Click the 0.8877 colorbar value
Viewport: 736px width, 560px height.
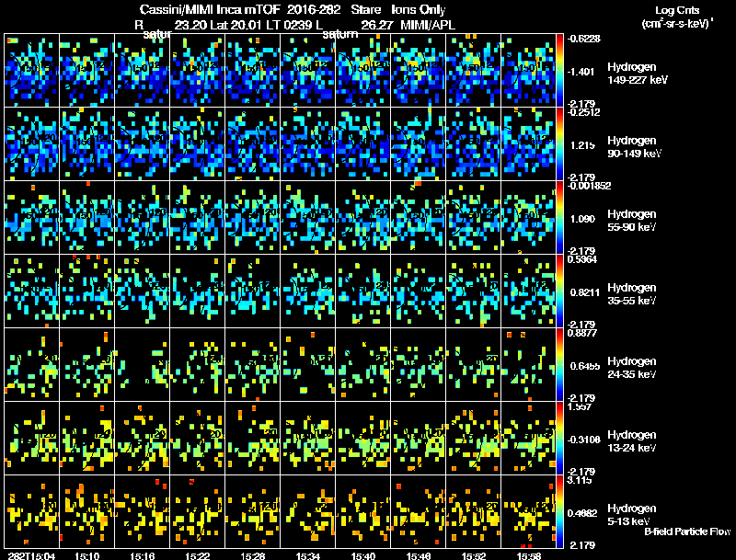coord(582,333)
